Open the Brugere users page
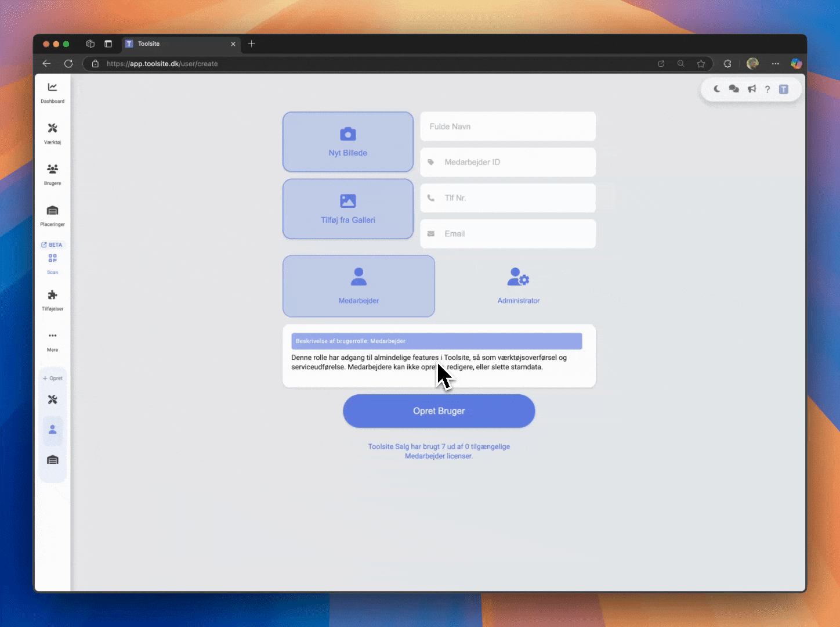This screenshot has height=627, width=840. (x=52, y=174)
